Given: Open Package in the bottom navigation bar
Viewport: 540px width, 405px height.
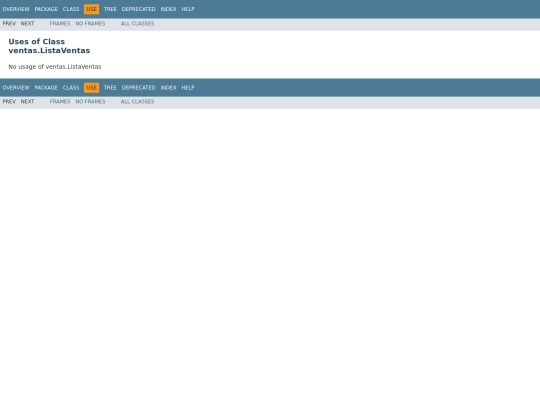Looking at the screenshot, I should pyautogui.click(x=46, y=88).
